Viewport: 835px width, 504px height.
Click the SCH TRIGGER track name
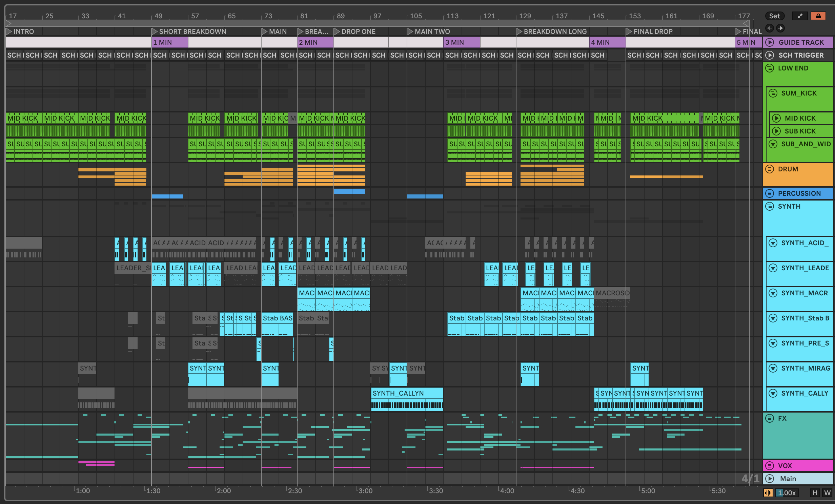(x=801, y=55)
